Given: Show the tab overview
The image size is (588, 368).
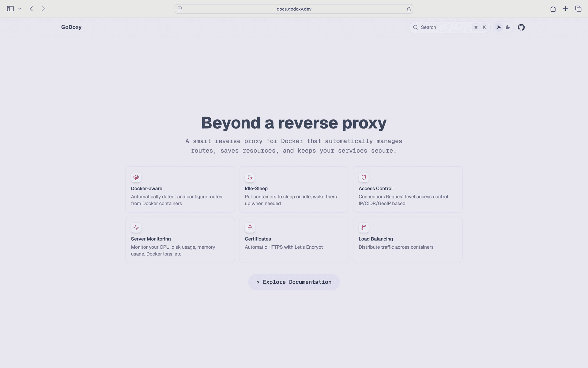Looking at the screenshot, I should (578, 9).
